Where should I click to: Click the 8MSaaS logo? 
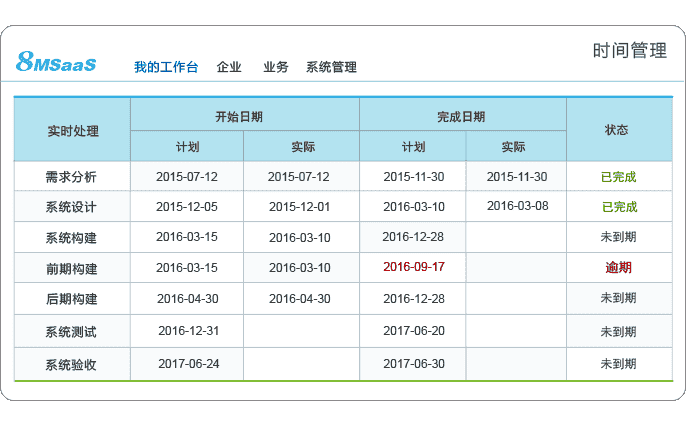[x=56, y=62]
